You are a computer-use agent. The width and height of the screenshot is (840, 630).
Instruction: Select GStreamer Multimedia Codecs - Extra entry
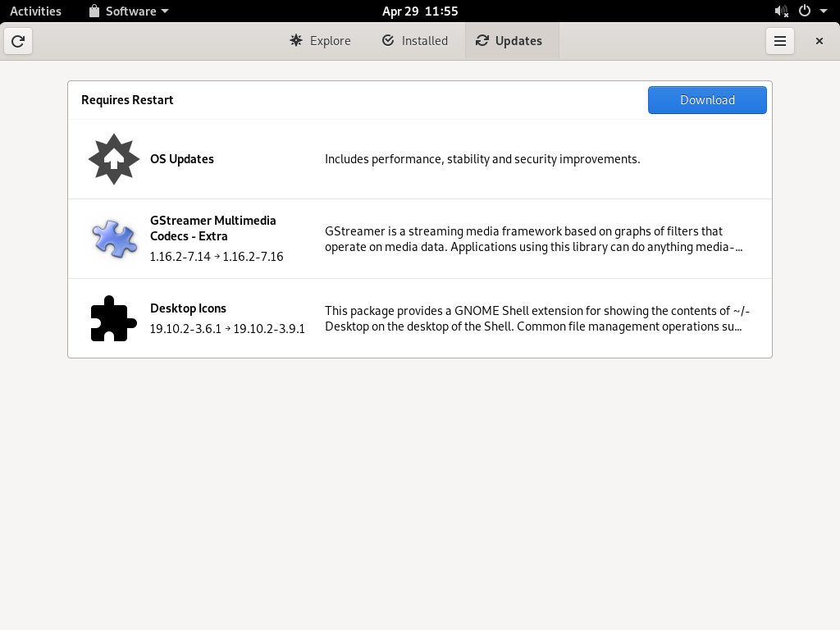pos(420,239)
